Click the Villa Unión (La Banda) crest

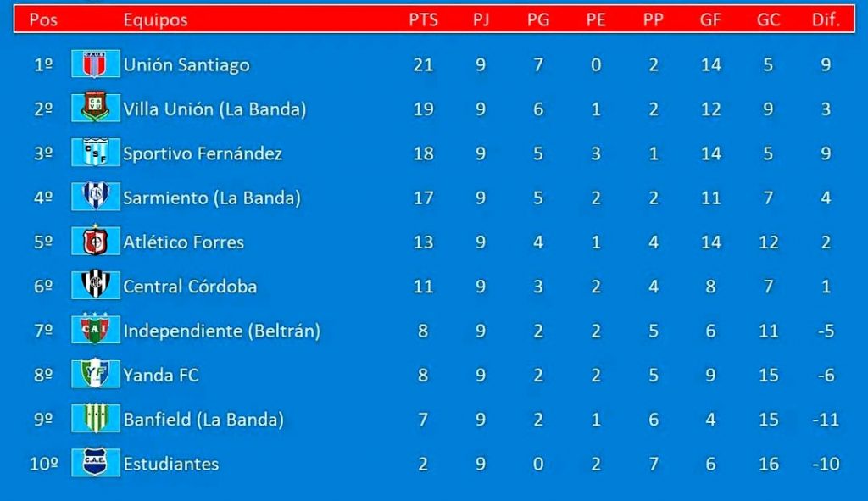point(95,108)
